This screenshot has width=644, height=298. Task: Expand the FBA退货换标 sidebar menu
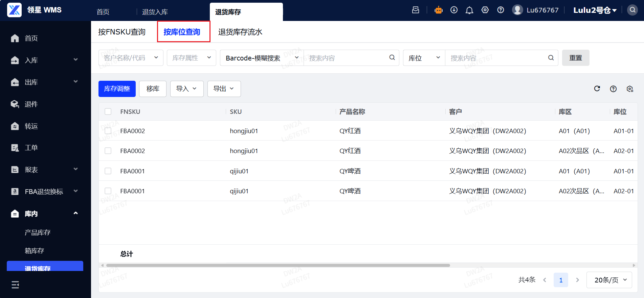coord(76,191)
